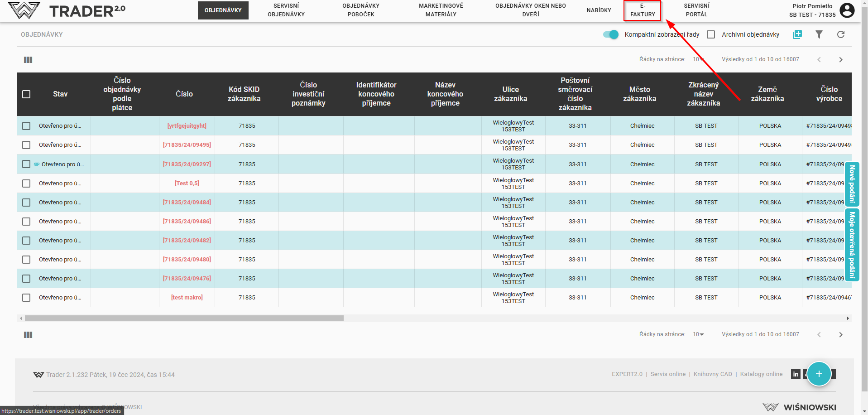Click the horizontal table scrollbar
Image resolution: width=868 pixels, height=415 pixels.
[x=184, y=318]
